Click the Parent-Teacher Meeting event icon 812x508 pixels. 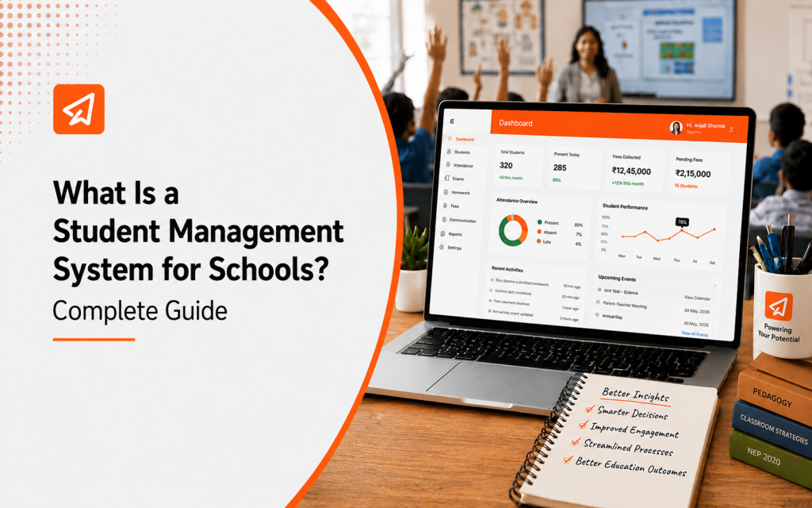point(598,302)
